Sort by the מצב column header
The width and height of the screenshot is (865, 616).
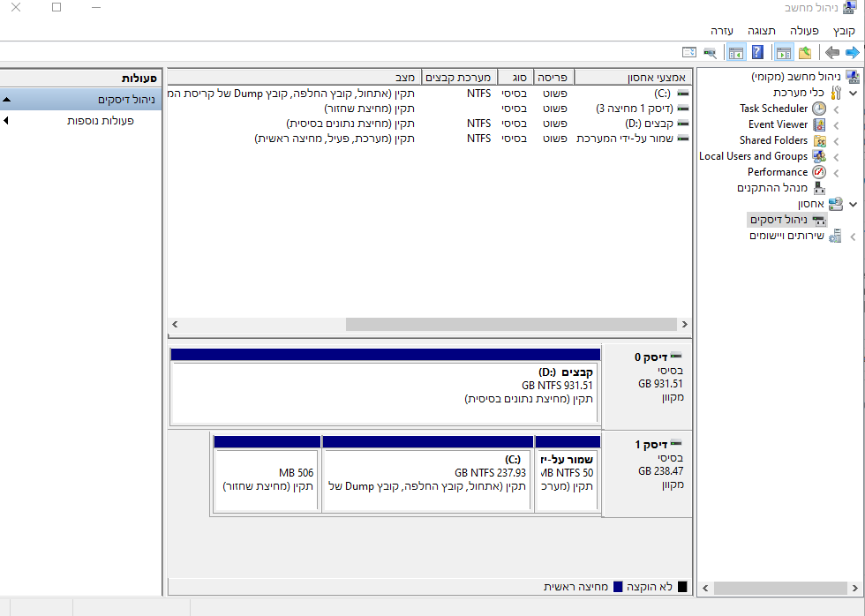(295, 77)
